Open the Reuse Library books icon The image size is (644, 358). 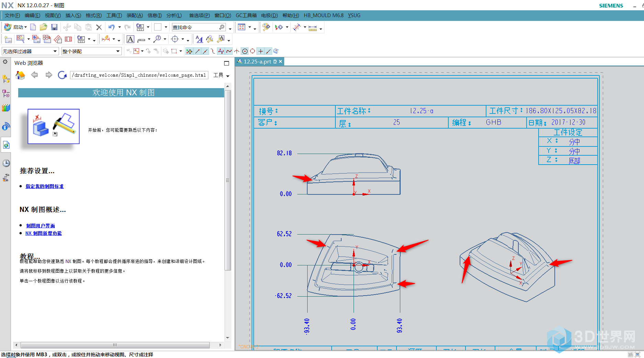[x=6, y=108]
